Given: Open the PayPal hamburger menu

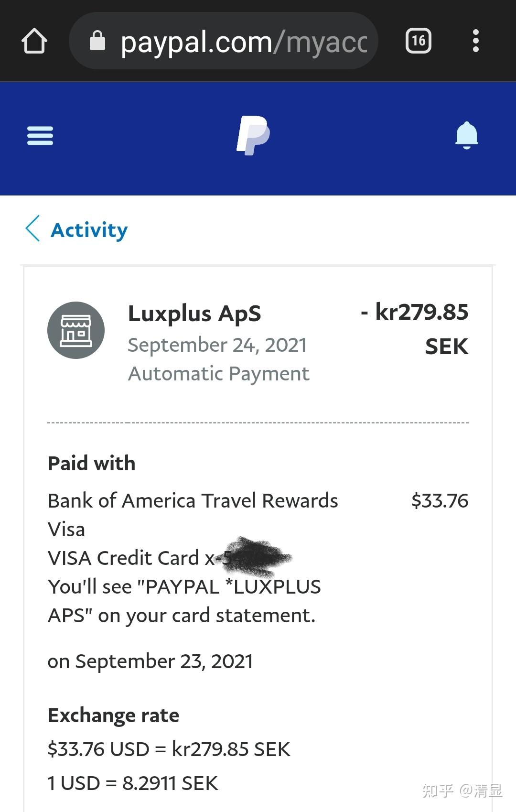Looking at the screenshot, I should point(40,135).
